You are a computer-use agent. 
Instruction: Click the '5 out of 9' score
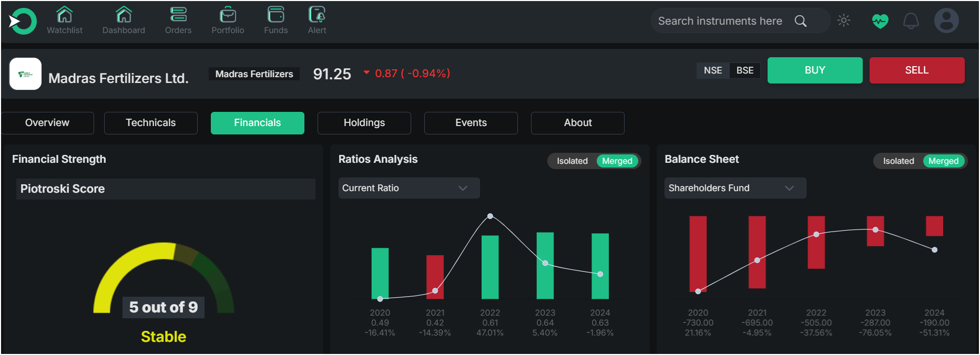click(x=164, y=307)
